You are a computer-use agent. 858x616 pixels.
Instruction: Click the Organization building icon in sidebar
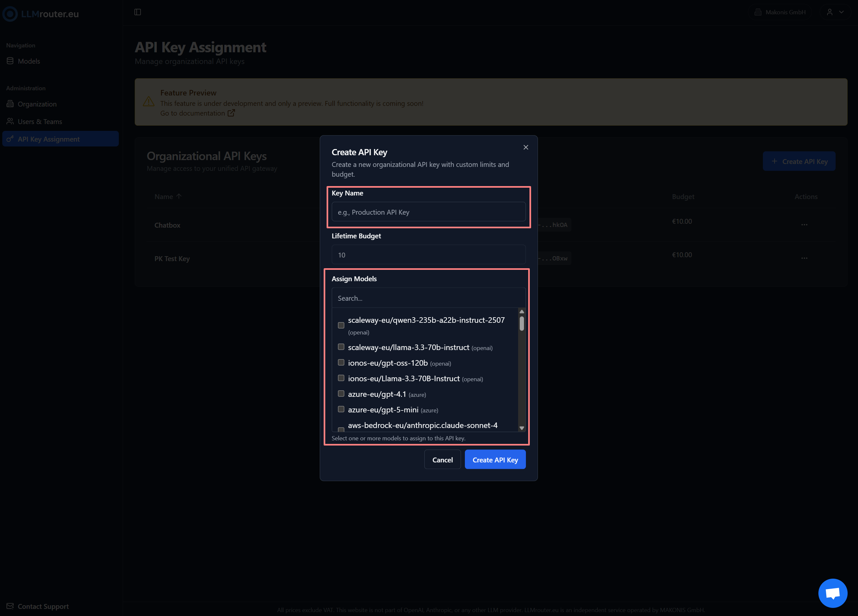pyautogui.click(x=10, y=104)
